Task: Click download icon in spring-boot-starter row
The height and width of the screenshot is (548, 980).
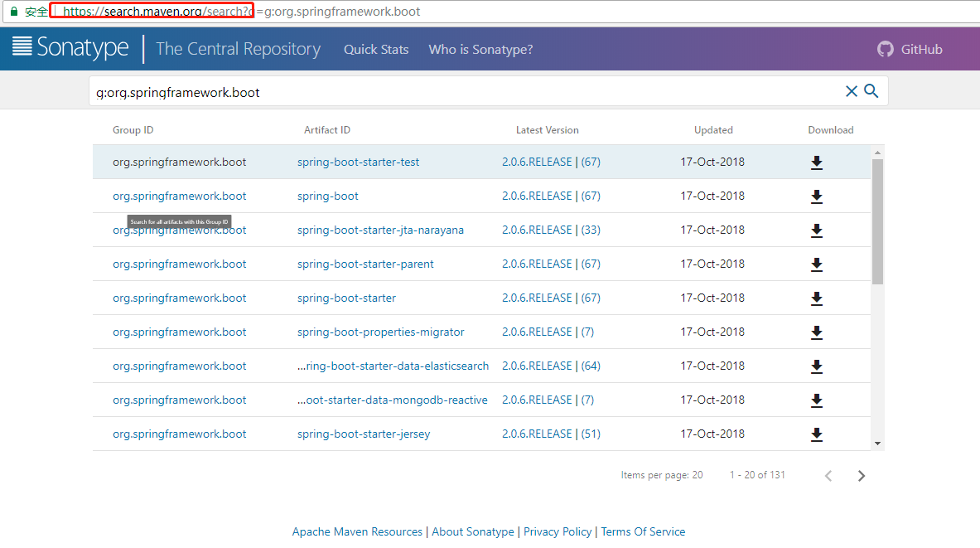Action: pos(816,298)
